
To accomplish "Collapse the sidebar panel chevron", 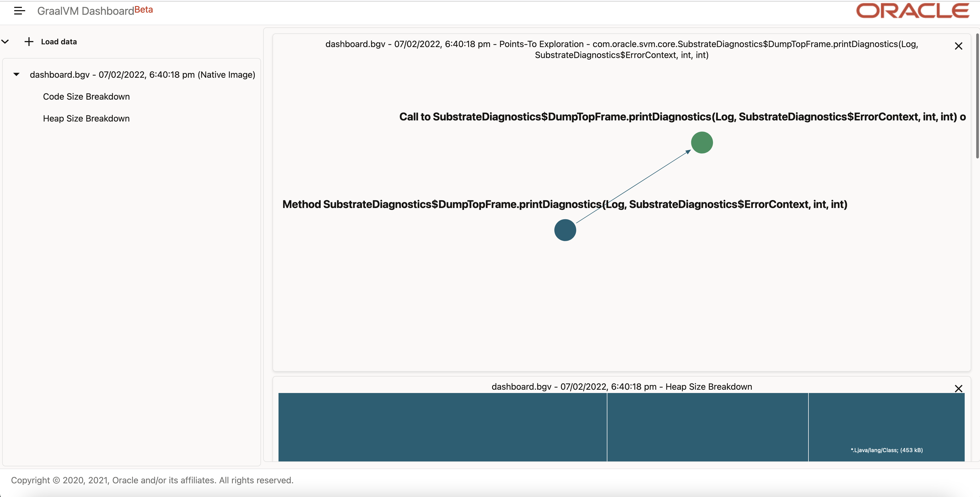I will pos(5,42).
